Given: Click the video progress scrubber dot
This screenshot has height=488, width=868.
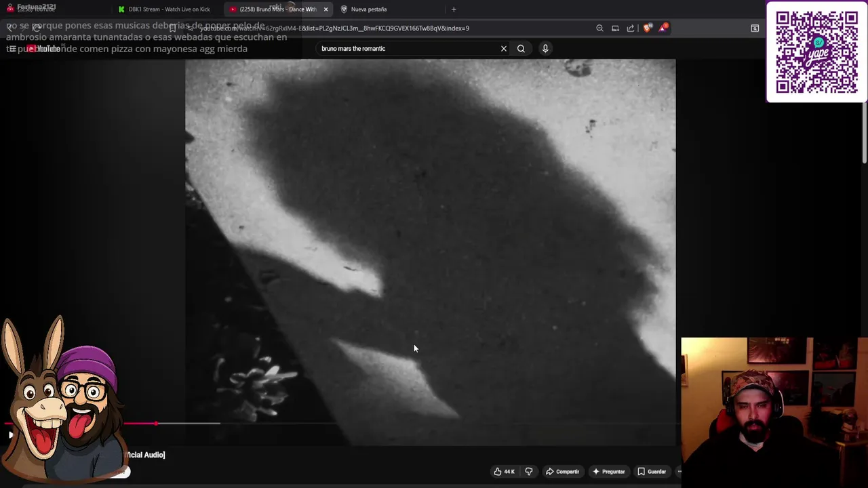Looking at the screenshot, I should 156,424.
